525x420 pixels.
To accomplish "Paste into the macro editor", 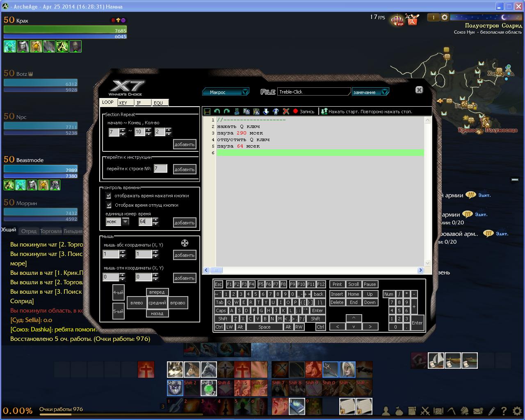I will pos(256,112).
